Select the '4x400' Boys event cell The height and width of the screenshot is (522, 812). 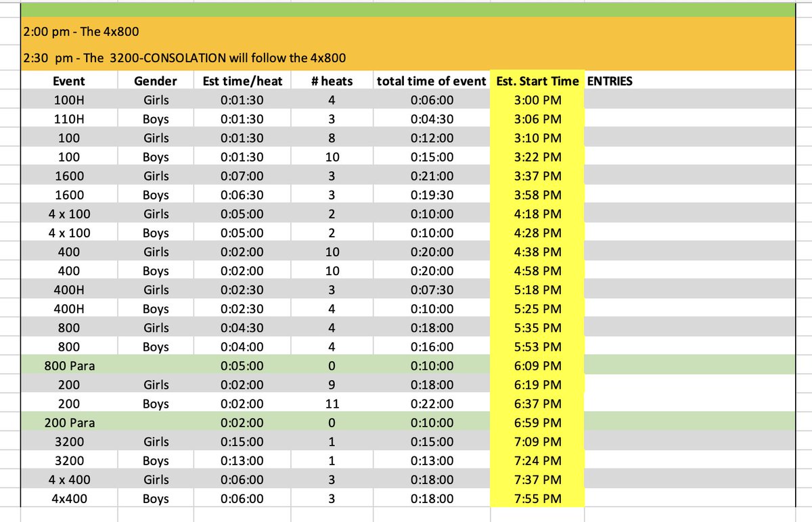coord(69,498)
